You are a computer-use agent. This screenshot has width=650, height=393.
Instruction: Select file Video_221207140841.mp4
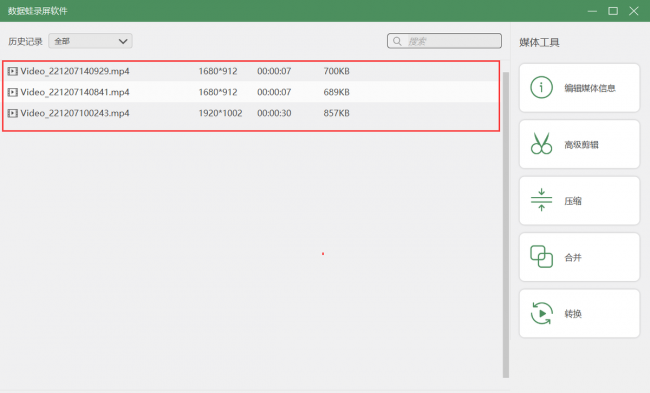[x=251, y=92]
